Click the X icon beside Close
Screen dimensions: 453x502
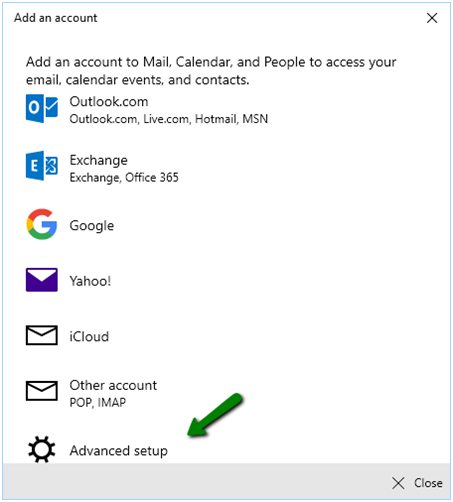(398, 483)
